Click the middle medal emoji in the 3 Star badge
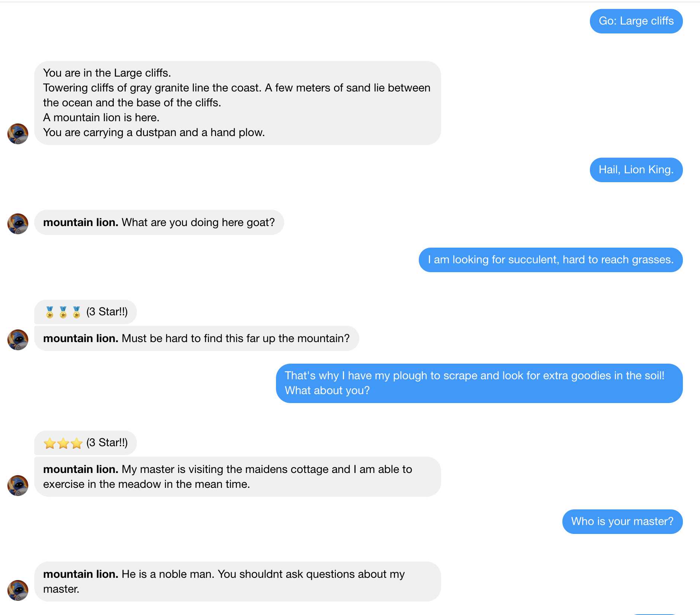The width and height of the screenshot is (700, 615). click(x=63, y=312)
